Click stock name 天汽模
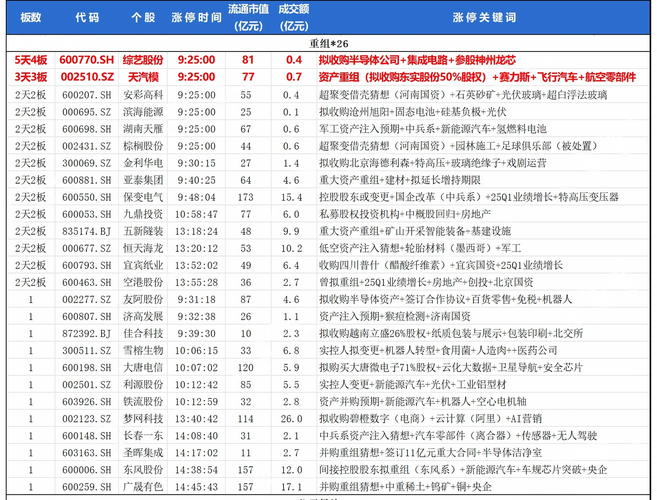 [x=143, y=77]
